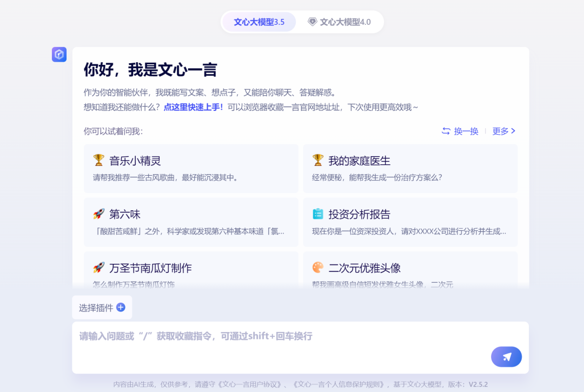
Task: Switch to 文心大模型4.0 tab
Action: [x=339, y=22]
